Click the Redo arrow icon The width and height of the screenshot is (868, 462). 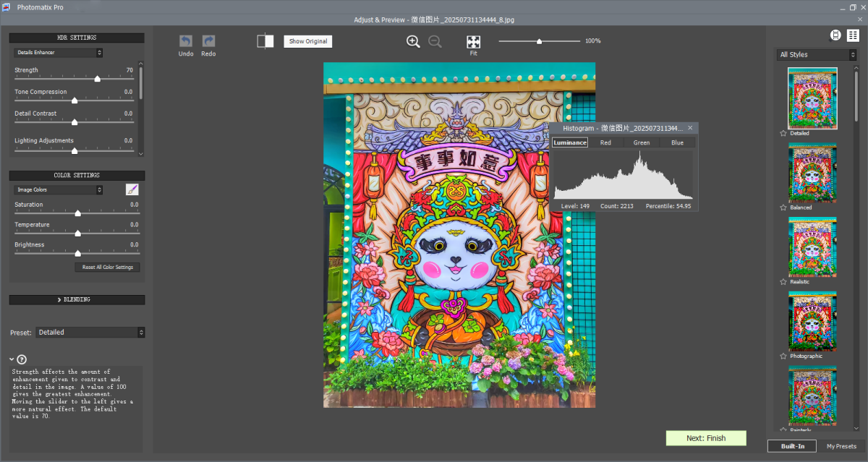point(208,42)
